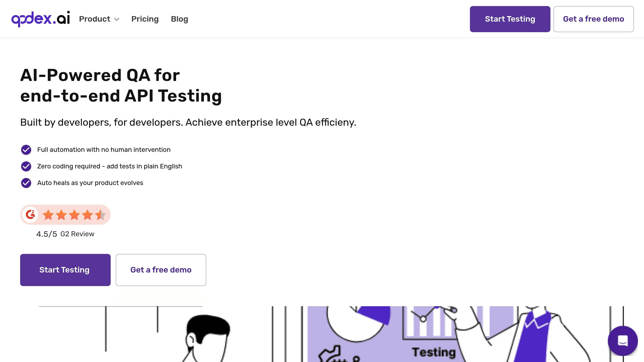
Task: Click the chevron next to Product
Action: 117,19
